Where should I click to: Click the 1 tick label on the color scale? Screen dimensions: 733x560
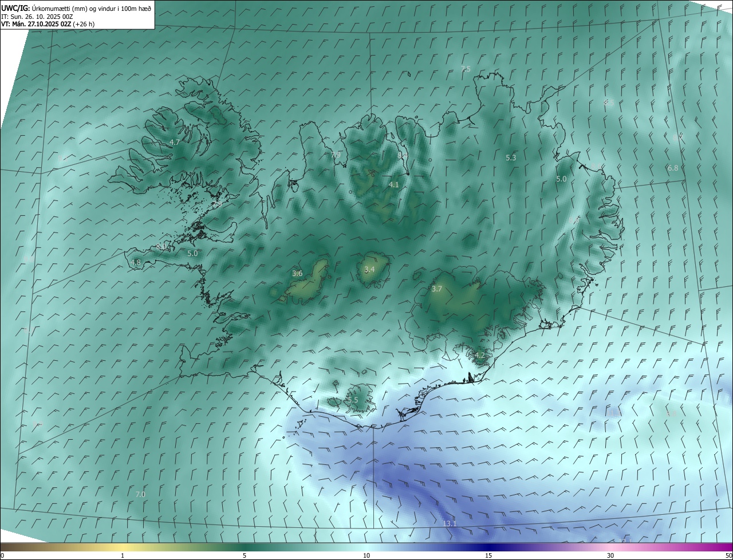coord(123,555)
